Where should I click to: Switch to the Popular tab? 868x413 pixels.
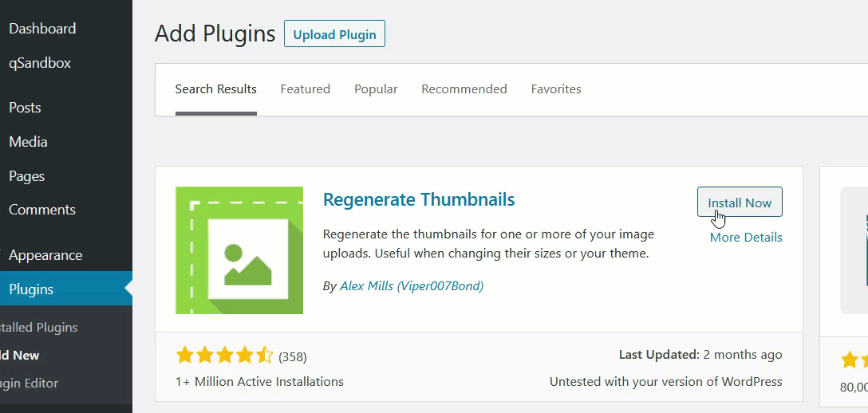(x=376, y=89)
